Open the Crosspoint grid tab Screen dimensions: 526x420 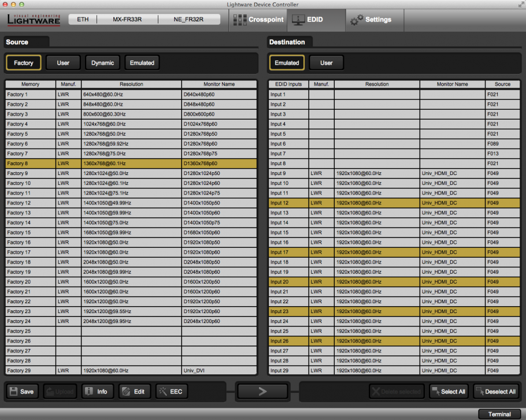click(x=258, y=20)
